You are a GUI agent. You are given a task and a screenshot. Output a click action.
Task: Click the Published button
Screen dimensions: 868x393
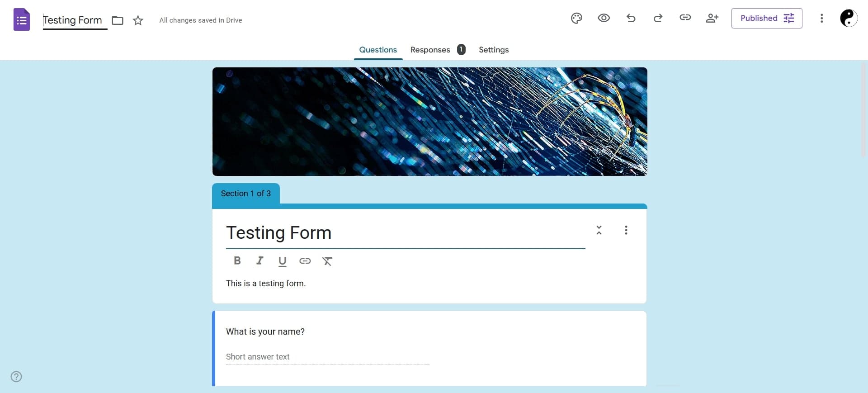click(766, 18)
